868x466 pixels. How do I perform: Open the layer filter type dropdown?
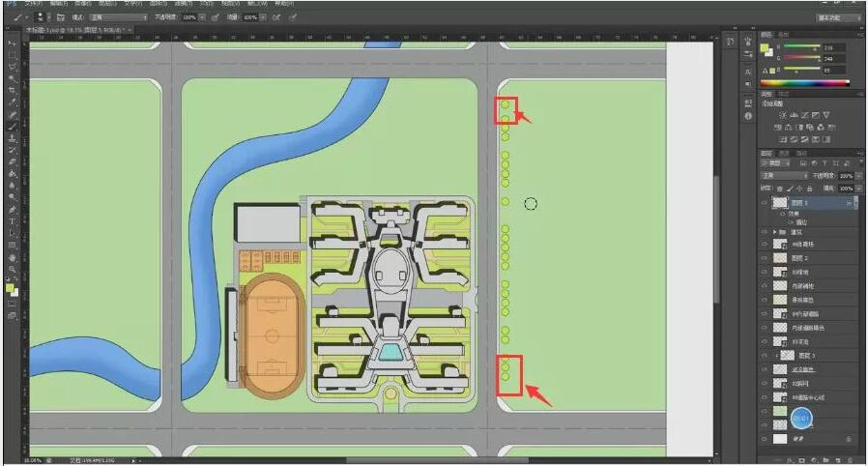tap(777, 163)
